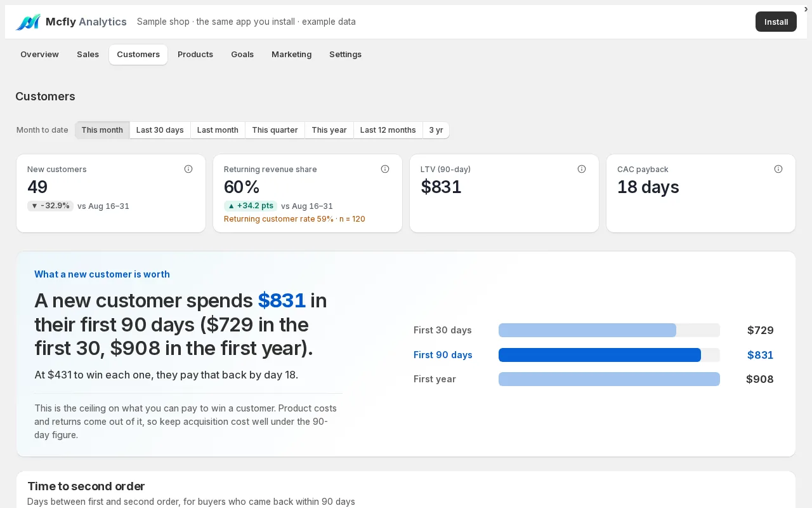Select the Last 12 months range
Viewport: 812px width, 508px height.
click(388, 130)
